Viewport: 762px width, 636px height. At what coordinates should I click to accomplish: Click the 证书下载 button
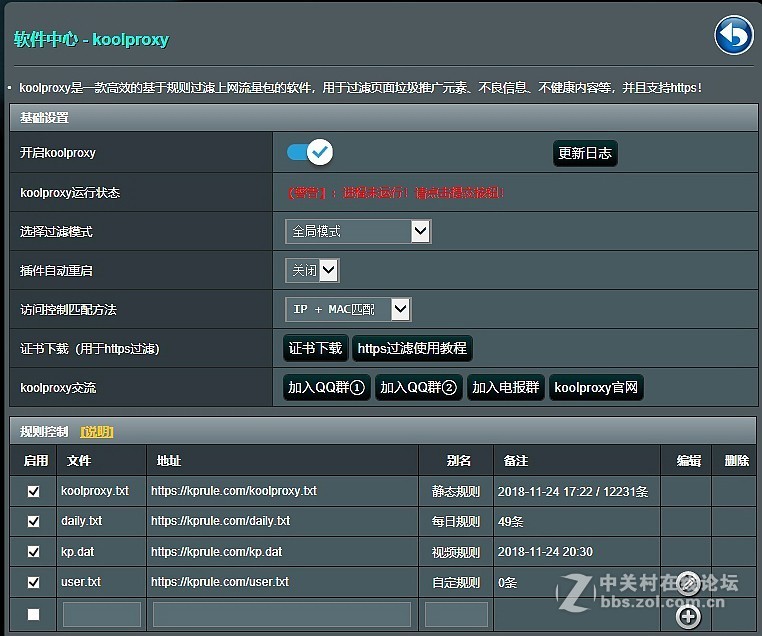click(315, 348)
